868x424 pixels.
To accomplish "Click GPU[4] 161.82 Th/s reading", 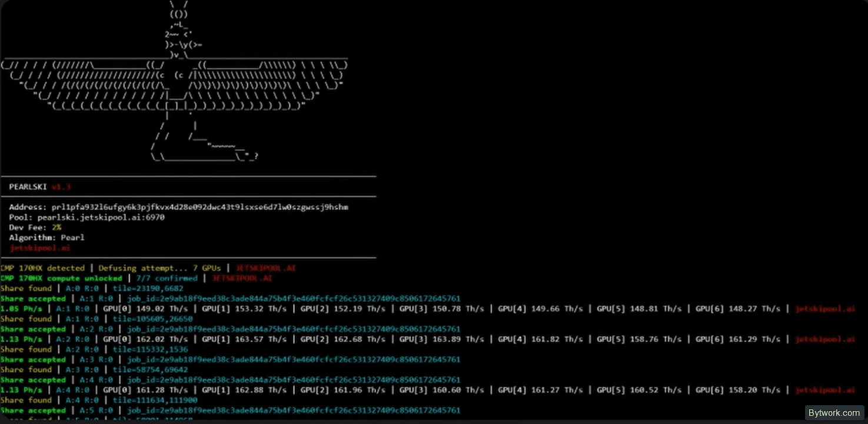I will [x=541, y=339].
